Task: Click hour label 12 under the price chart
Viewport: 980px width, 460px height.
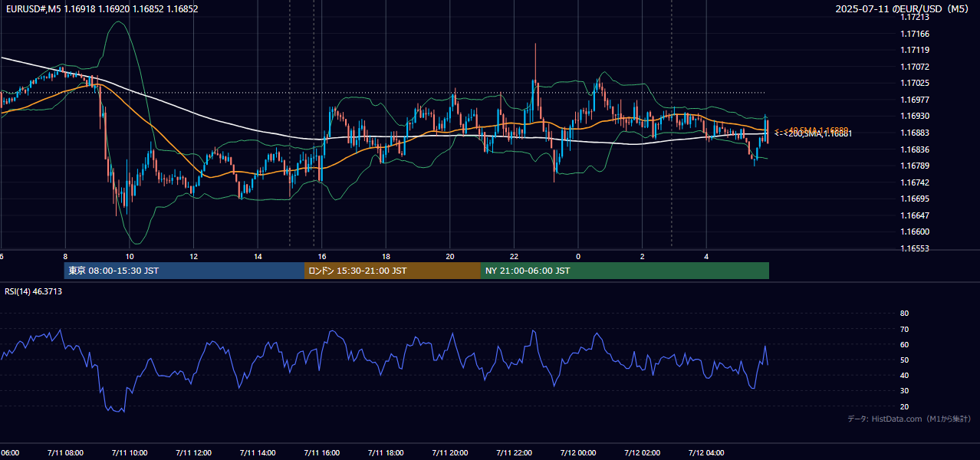Action: pos(194,256)
